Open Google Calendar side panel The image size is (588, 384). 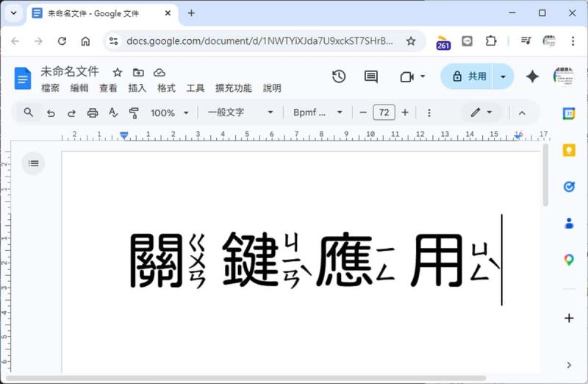click(x=569, y=113)
